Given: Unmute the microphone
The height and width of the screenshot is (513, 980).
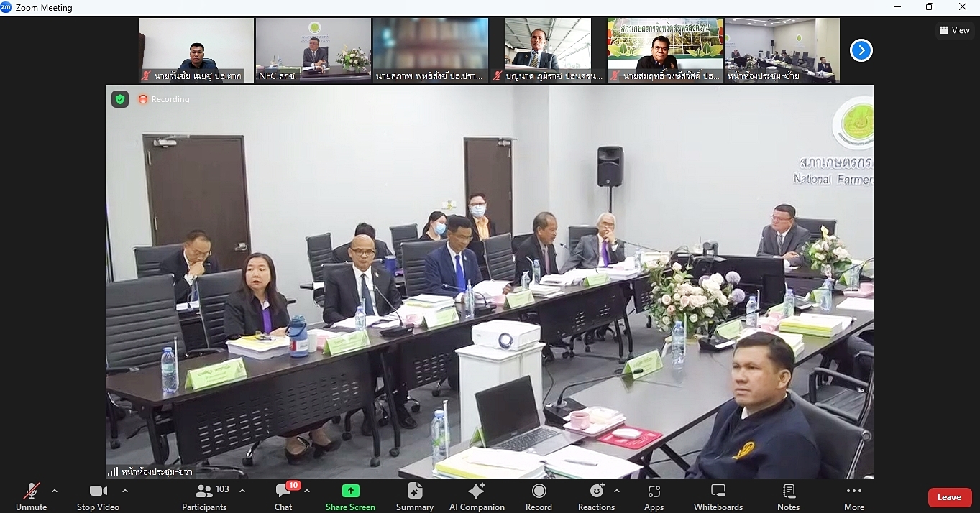Looking at the screenshot, I should click(x=31, y=496).
